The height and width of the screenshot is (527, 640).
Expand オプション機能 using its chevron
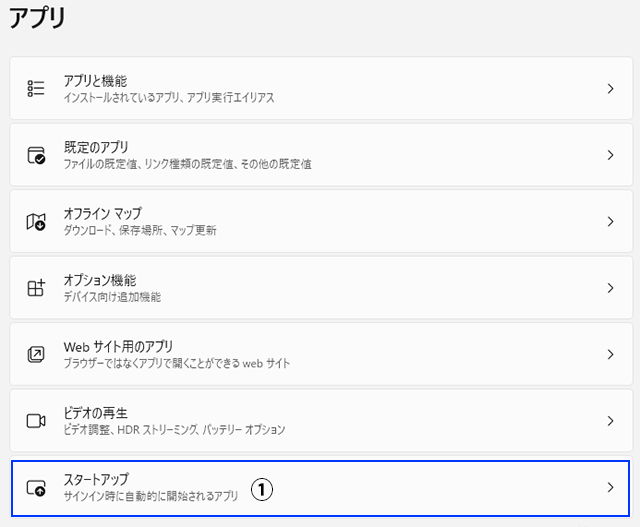point(610,288)
